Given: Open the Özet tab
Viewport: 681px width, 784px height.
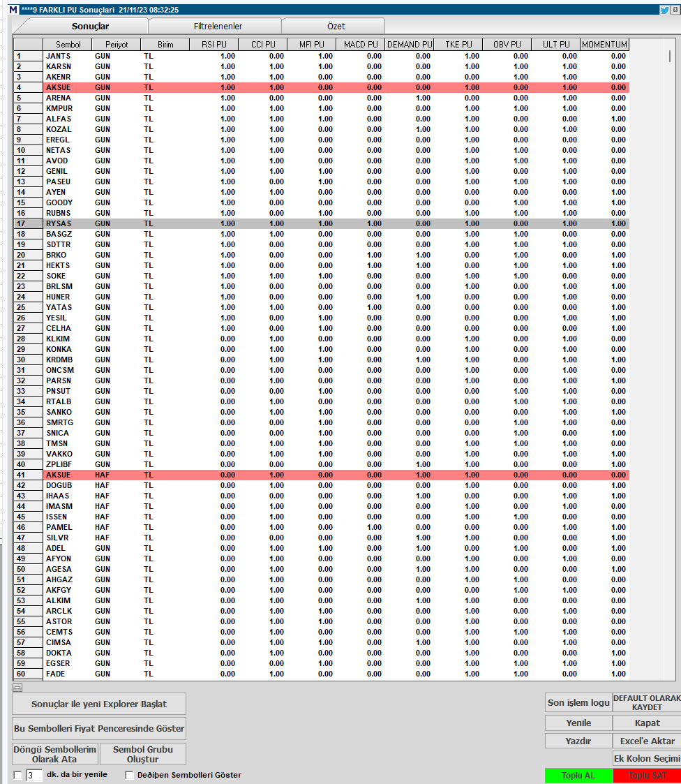Looking at the screenshot, I should [336, 26].
